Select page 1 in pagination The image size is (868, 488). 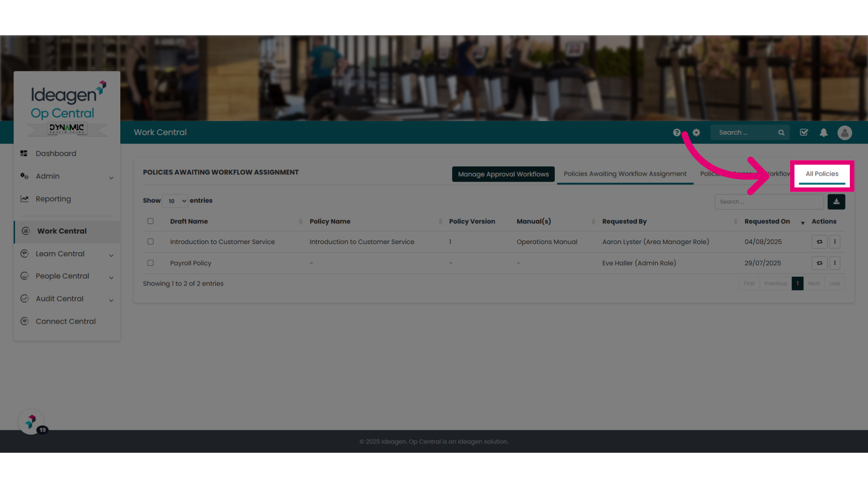(x=797, y=283)
